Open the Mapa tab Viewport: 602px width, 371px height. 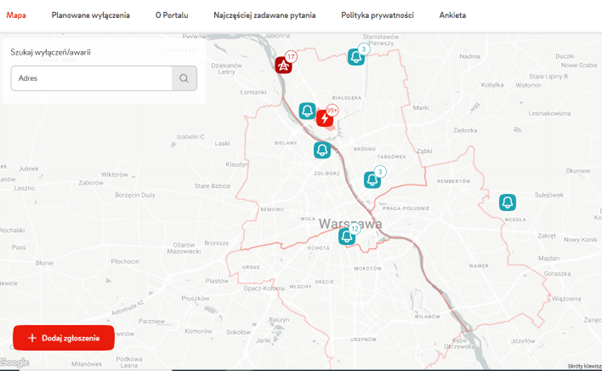16,15
